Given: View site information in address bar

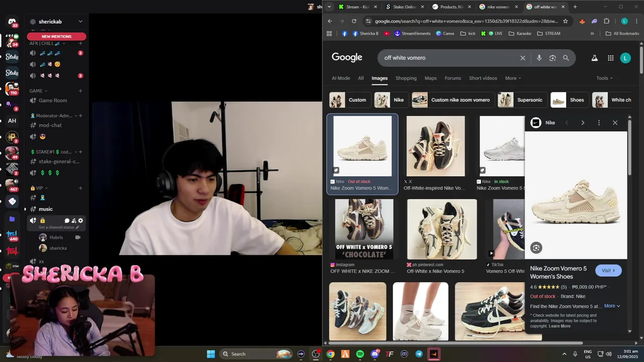Looking at the screenshot, I should (x=369, y=21).
